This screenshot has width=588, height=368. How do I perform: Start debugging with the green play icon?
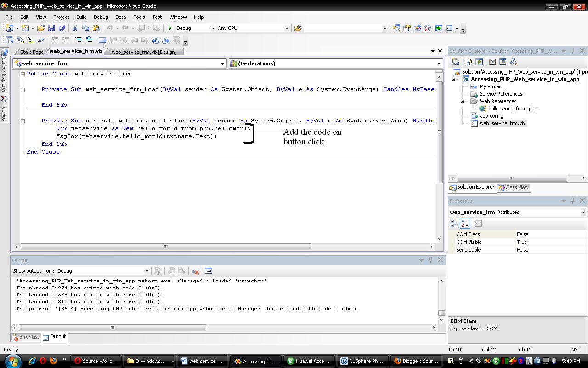[x=170, y=28]
